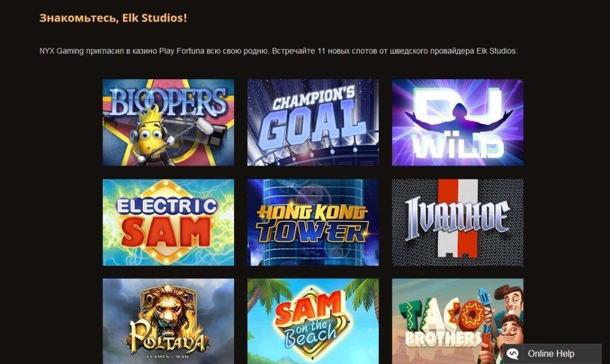Screen dimensions: 610x364
Task: Click the Online Help label text
Action: click(551, 353)
